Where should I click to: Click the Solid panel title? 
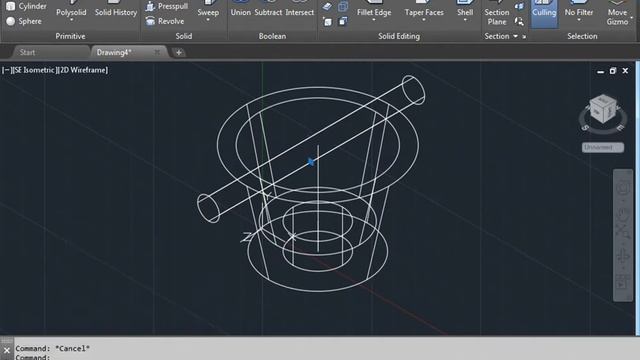(184, 36)
